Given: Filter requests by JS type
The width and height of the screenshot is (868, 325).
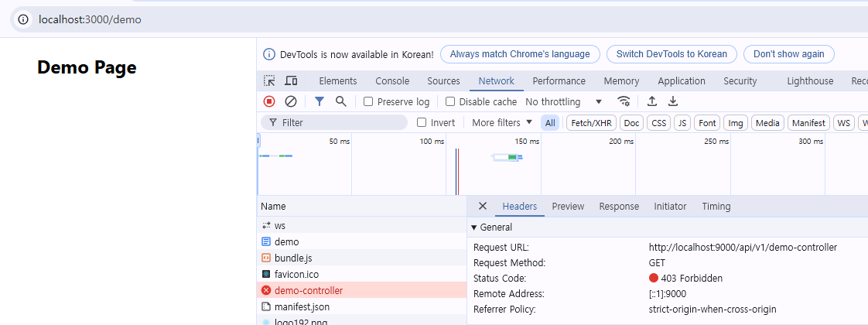Looking at the screenshot, I should [x=682, y=123].
